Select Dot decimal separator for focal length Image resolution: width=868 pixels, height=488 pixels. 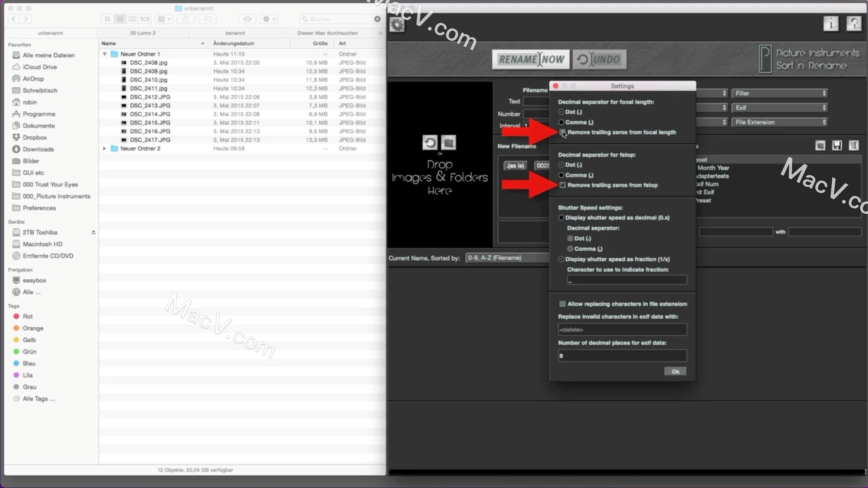(561, 112)
